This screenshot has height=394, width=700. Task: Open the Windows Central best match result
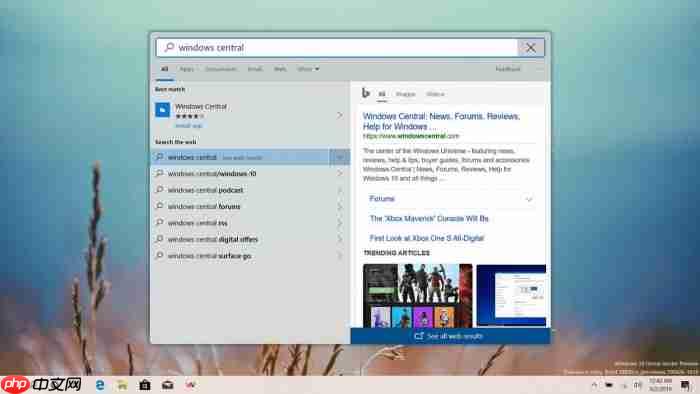(x=250, y=115)
